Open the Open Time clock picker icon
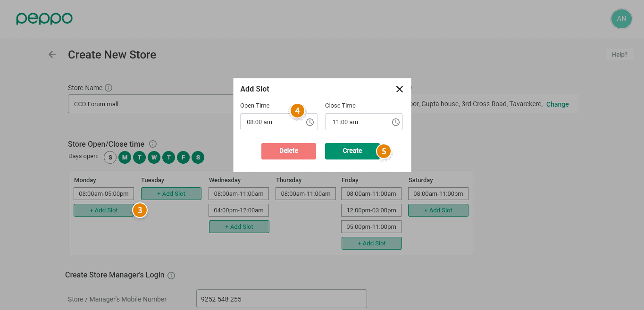This screenshot has width=644, height=310. point(310,122)
